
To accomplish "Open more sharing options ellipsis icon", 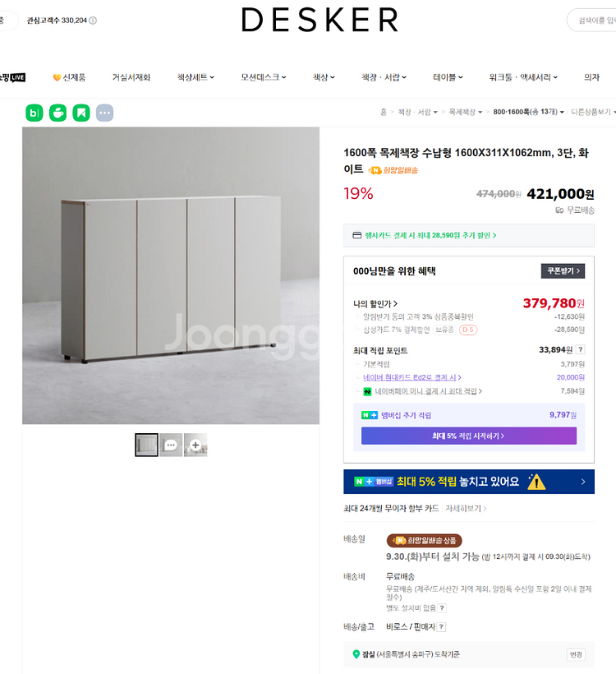I will point(105,113).
